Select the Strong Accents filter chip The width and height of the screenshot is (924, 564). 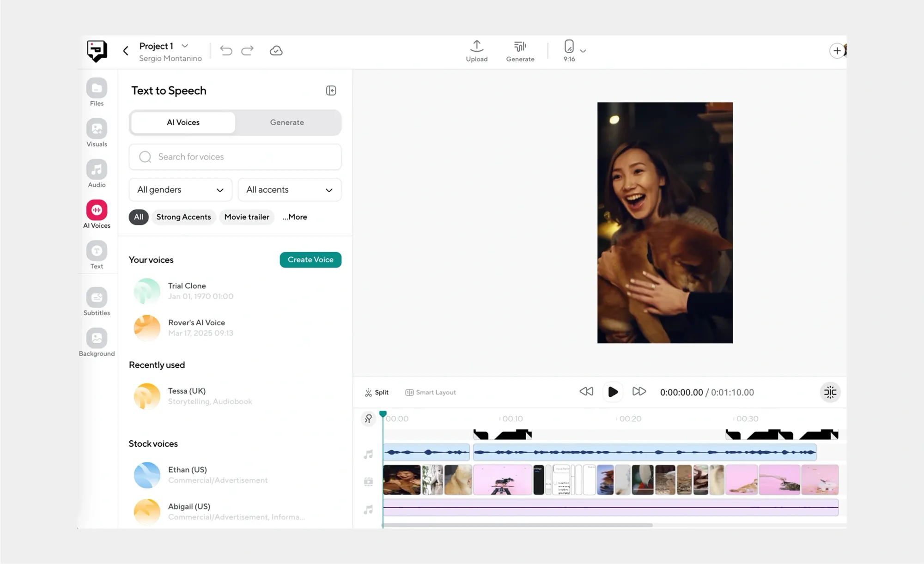[183, 217]
